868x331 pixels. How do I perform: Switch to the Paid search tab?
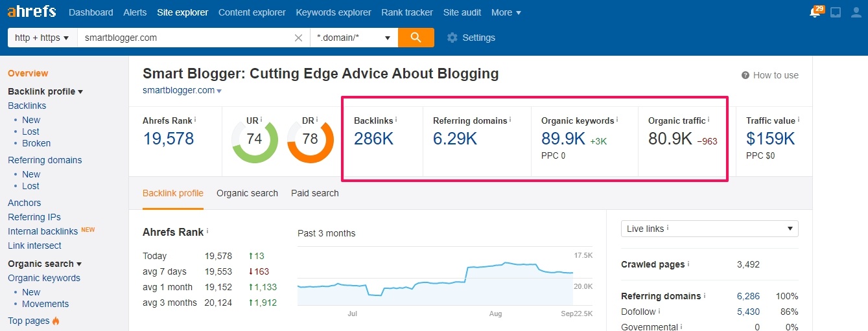click(315, 193)
